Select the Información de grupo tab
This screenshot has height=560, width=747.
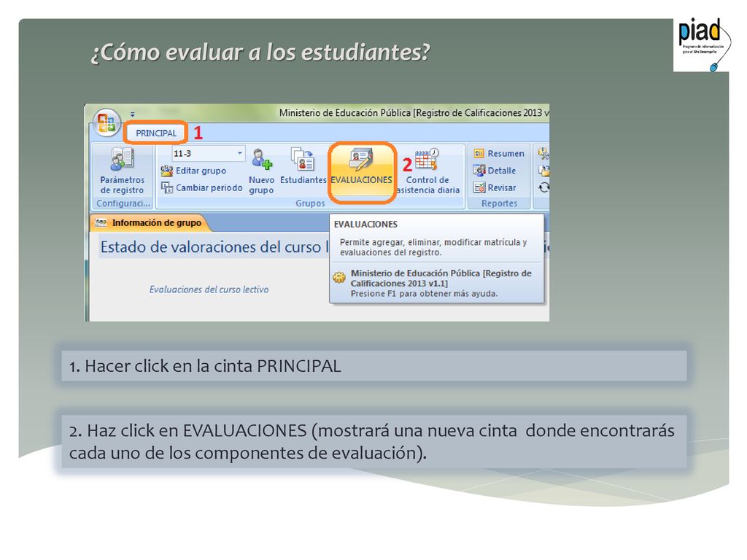(x=149, y=223)
